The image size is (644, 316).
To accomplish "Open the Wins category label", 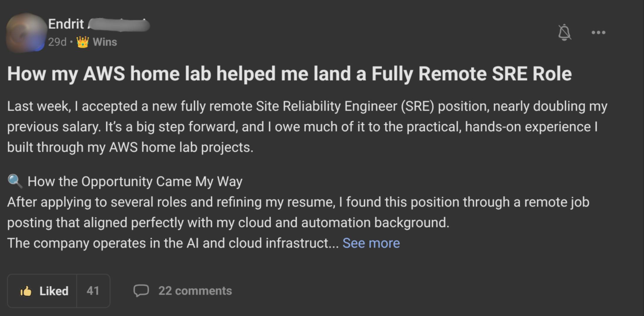I will (105, 42).
